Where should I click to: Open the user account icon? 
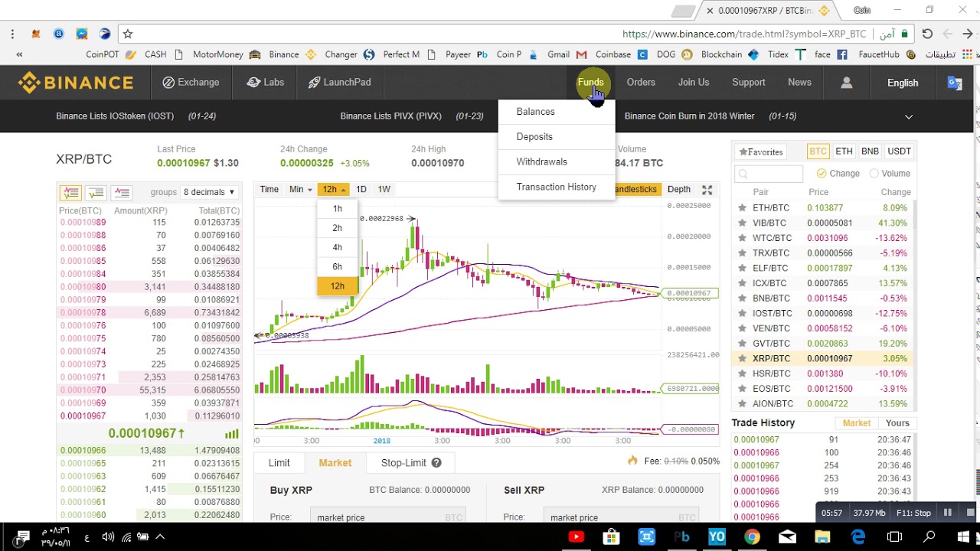click(x=846, y=83)
